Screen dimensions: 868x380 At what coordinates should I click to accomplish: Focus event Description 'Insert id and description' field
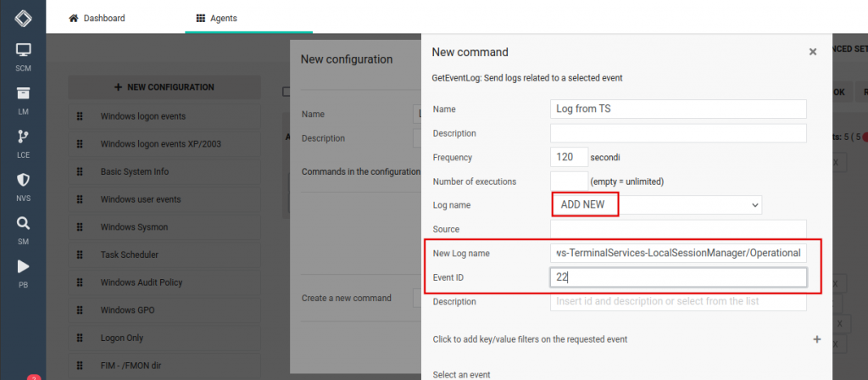pos(678,301)
